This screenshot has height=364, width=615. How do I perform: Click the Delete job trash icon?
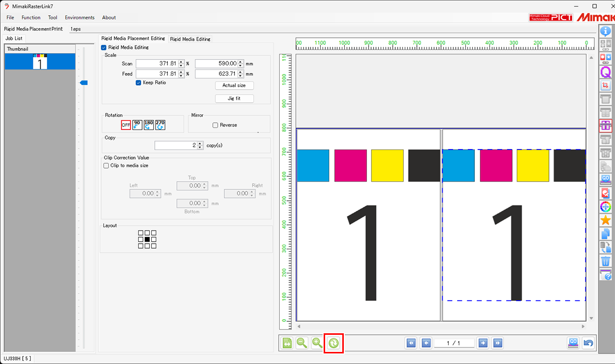click(605, 261)
